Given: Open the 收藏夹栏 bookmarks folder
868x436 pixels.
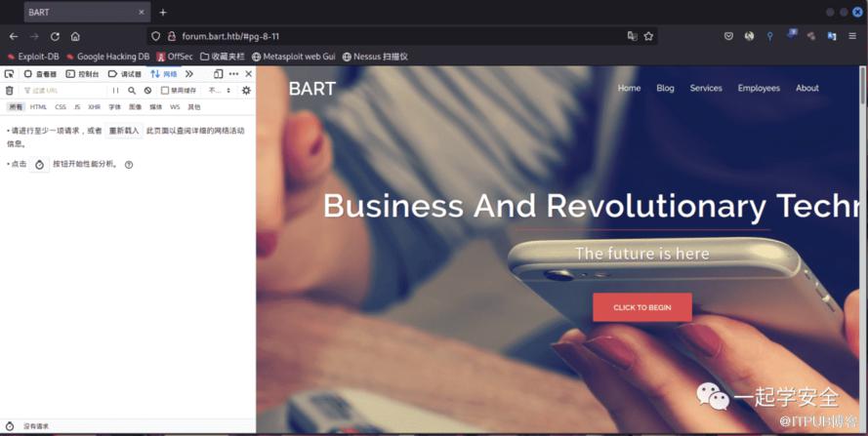Looking at the screenshot, I should (x=222, y=57).
